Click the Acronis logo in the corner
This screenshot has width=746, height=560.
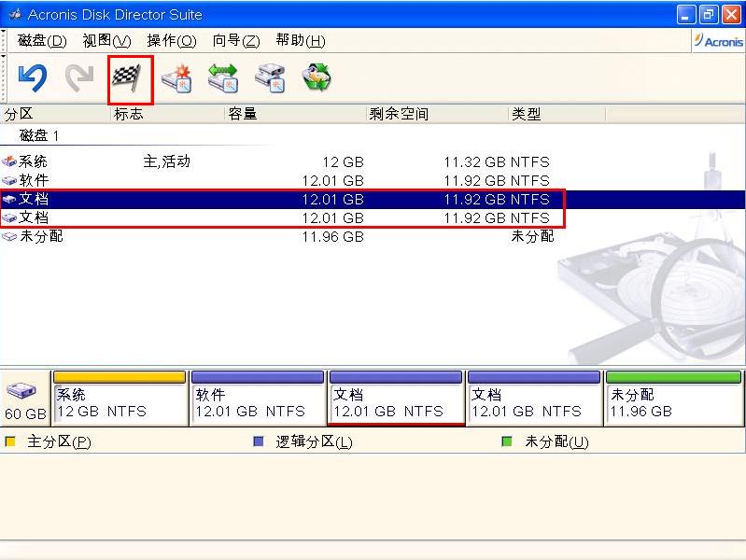pyautogui.click(x=718, y=41)
